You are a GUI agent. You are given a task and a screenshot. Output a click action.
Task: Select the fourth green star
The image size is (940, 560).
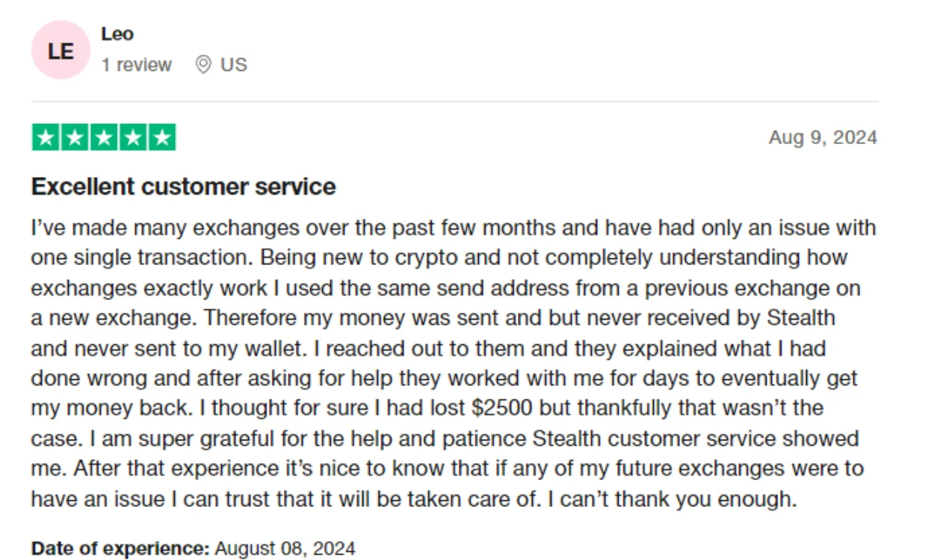pos(133,138)
